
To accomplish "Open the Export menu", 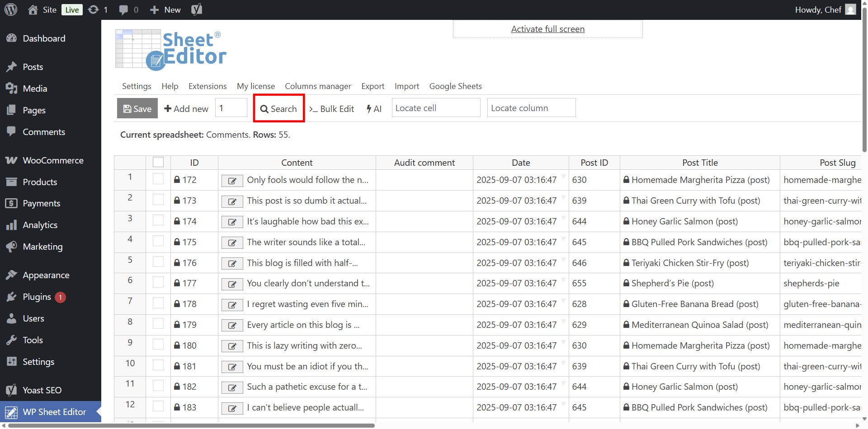I will 373,86.
